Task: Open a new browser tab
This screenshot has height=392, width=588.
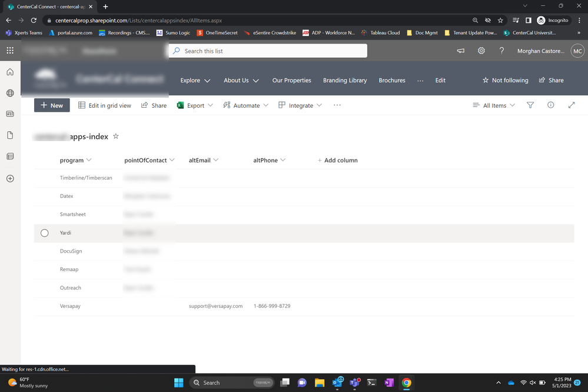Action: click(x=105, y=6)
